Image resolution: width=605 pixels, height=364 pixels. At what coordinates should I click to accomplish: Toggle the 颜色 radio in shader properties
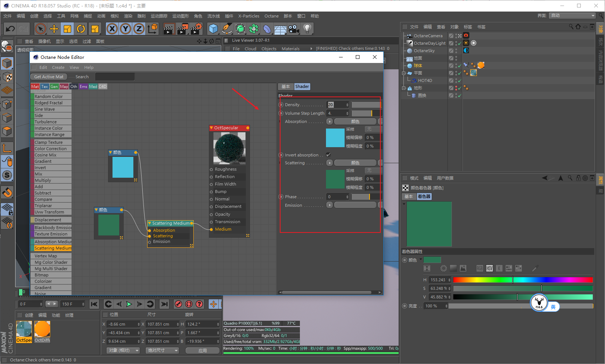(x=405, y=260)
